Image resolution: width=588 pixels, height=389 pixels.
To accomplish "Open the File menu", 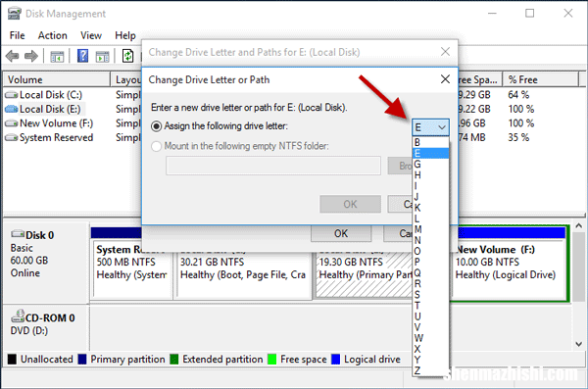I will (x=18, y=35).
